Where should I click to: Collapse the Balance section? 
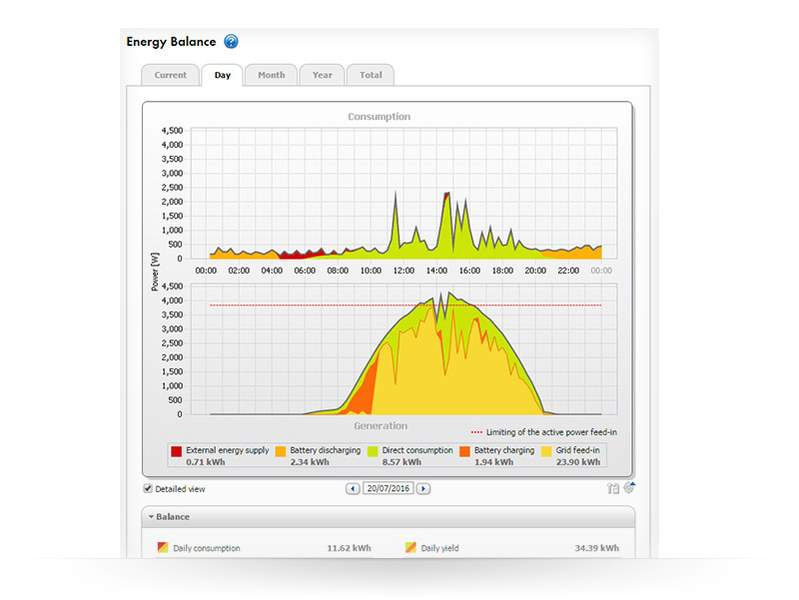[152, 517]
